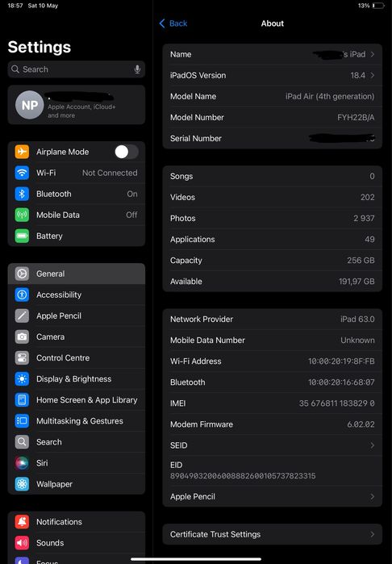This screenshot has width=392, height=564.
Task: Expand the SEID row chevron
Action: point(373,445)
